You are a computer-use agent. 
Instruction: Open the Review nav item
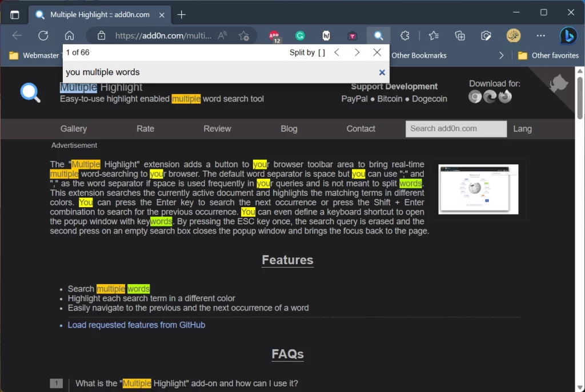[x=217, y=128]
